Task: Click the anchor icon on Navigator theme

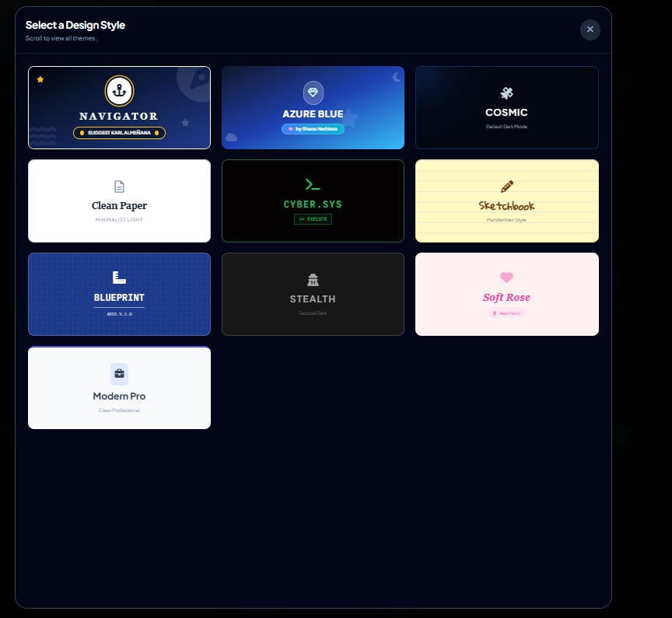Action: point(119,91)
